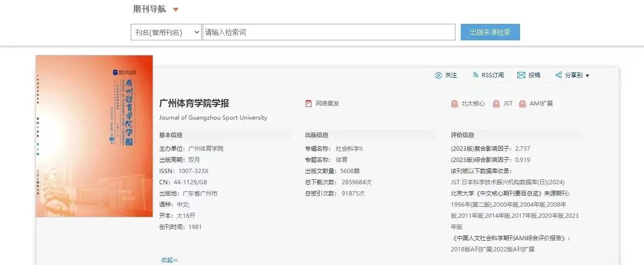Screen dimensions: 644x265
Task: Click the 总下载次数 2859684次 line
Action: [338, 182]
